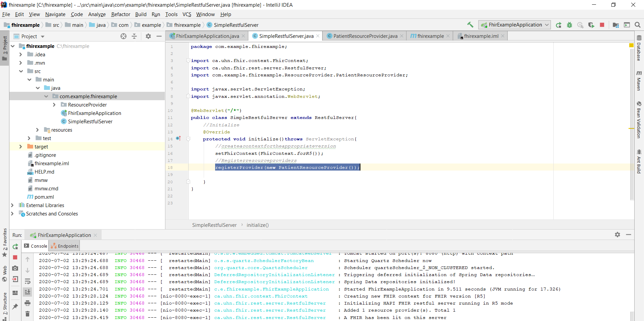Open the Refactor menu
This screenshot has width=644, height=321.
[x=120, y=14]
